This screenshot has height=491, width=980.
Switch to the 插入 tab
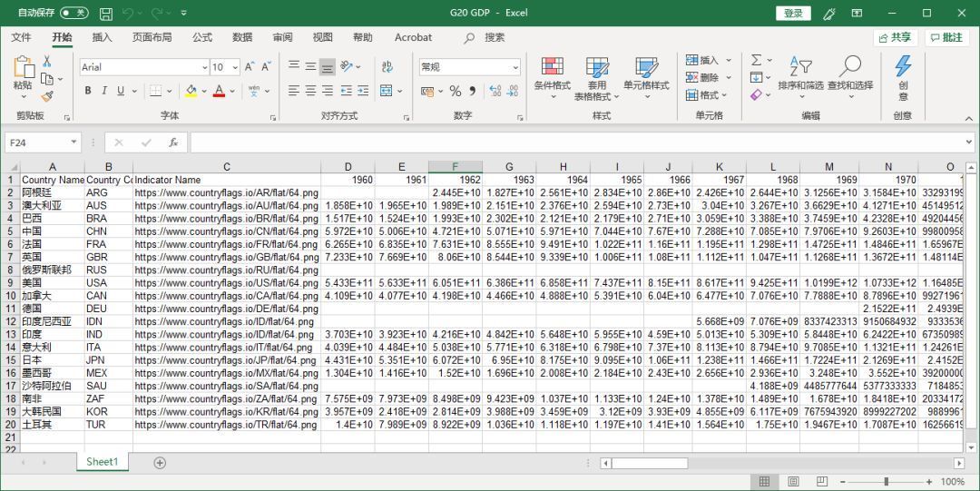click(x=102, y=37)
